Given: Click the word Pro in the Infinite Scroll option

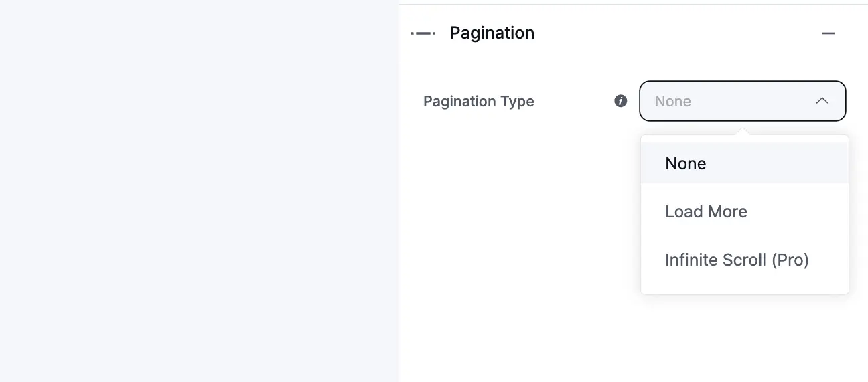Looking at the screenshot, I should [790, 260].
